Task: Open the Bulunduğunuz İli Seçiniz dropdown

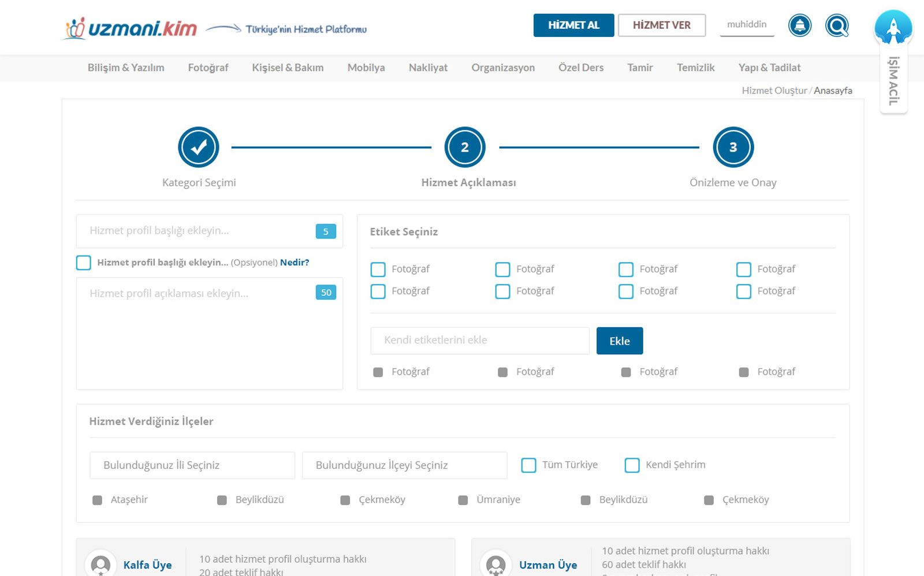Action: click(192, 465)
